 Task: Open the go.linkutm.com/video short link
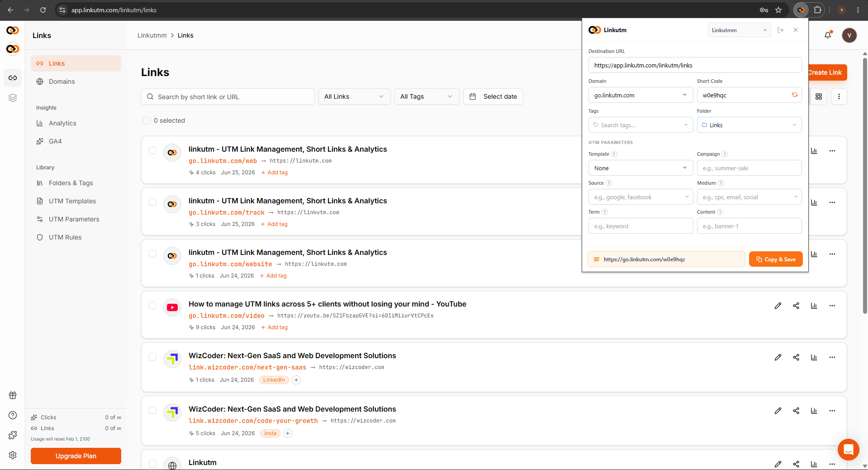pos(227,316)
